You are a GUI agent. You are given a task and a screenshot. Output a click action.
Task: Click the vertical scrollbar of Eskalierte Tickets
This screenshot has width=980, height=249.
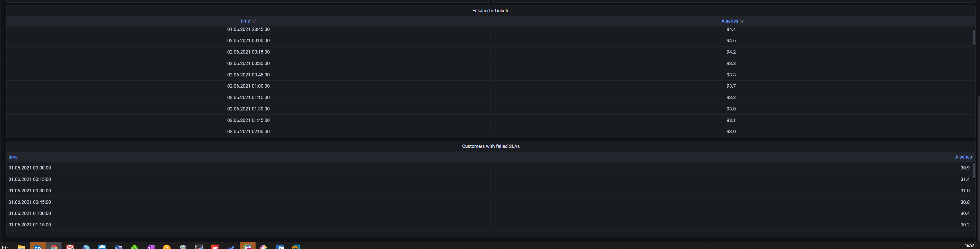click(976, 38)
